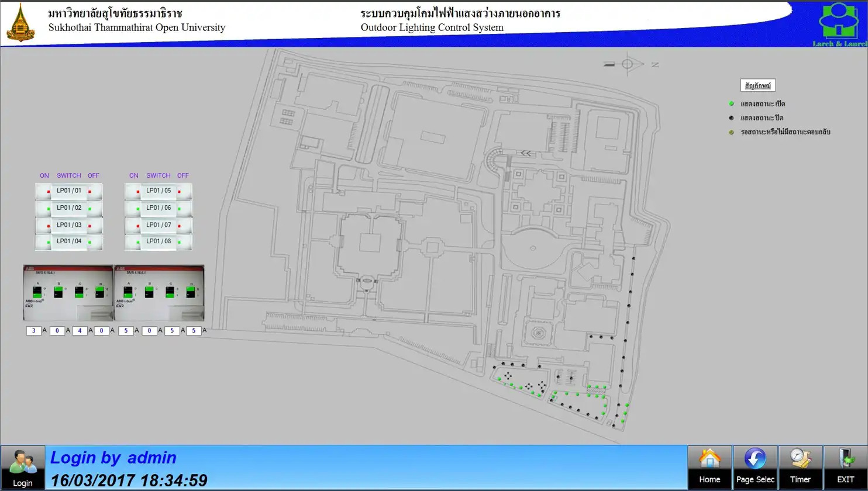
Task: Turn ON switch LP01 / 01
Action: [x=44, y=191]
